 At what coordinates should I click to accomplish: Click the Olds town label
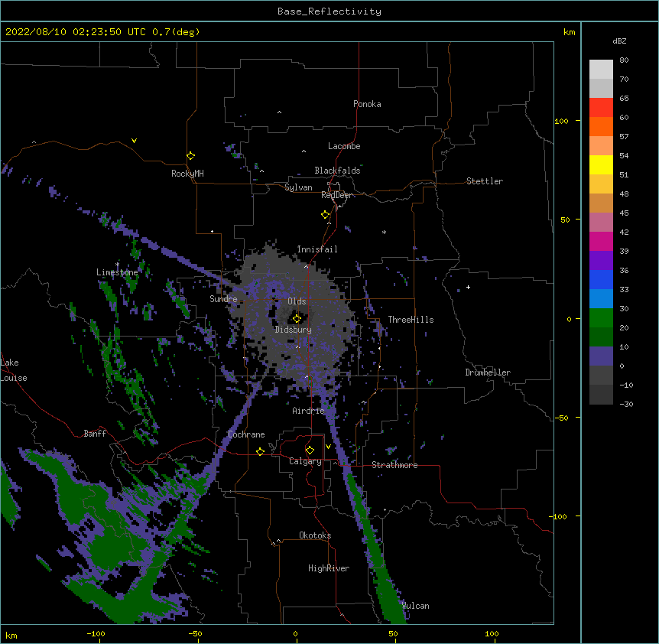(297, 301)
